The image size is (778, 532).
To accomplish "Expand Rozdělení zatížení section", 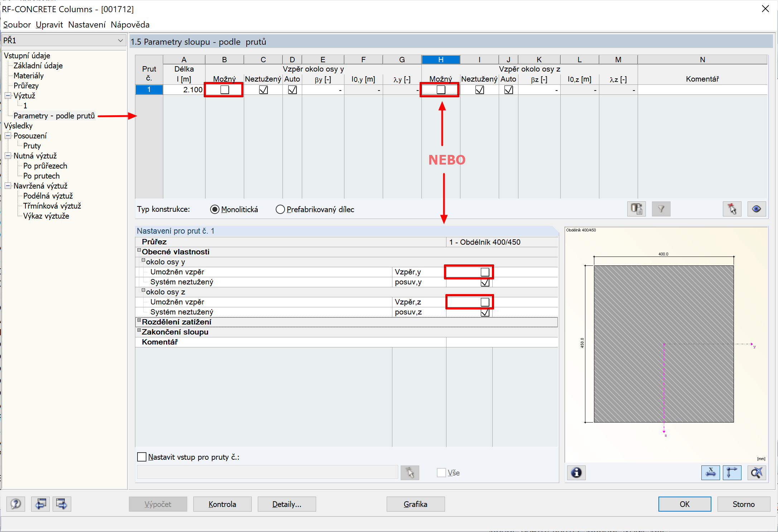I will pos(139,321).
